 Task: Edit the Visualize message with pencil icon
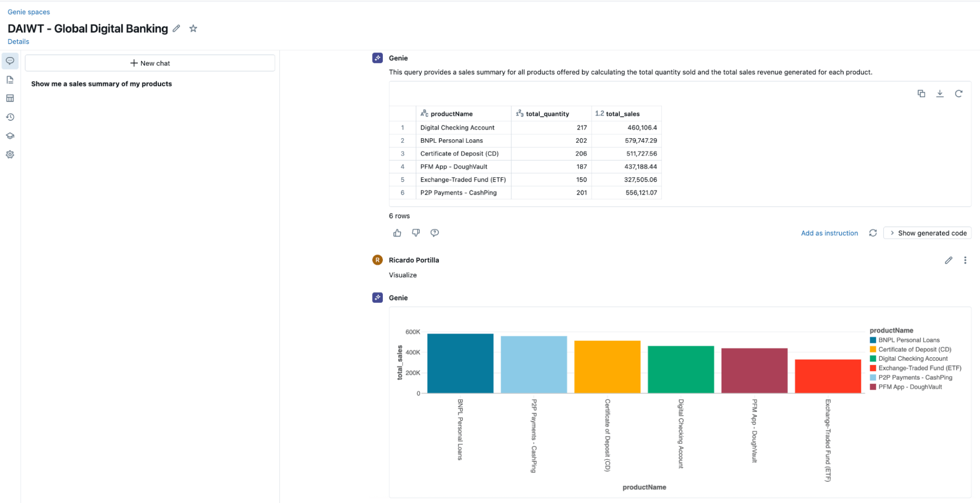point(949,261)
